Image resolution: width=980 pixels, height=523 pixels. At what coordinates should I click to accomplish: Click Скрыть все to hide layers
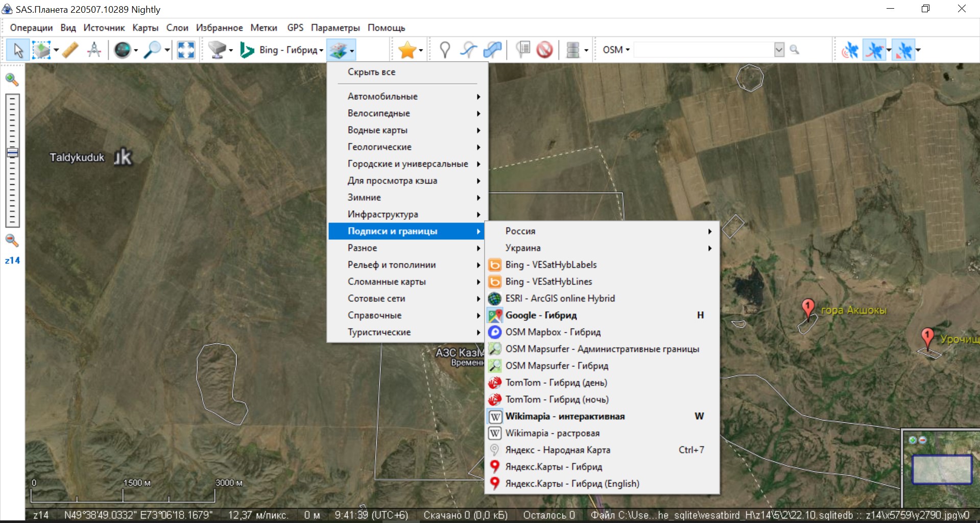point(372,72)
